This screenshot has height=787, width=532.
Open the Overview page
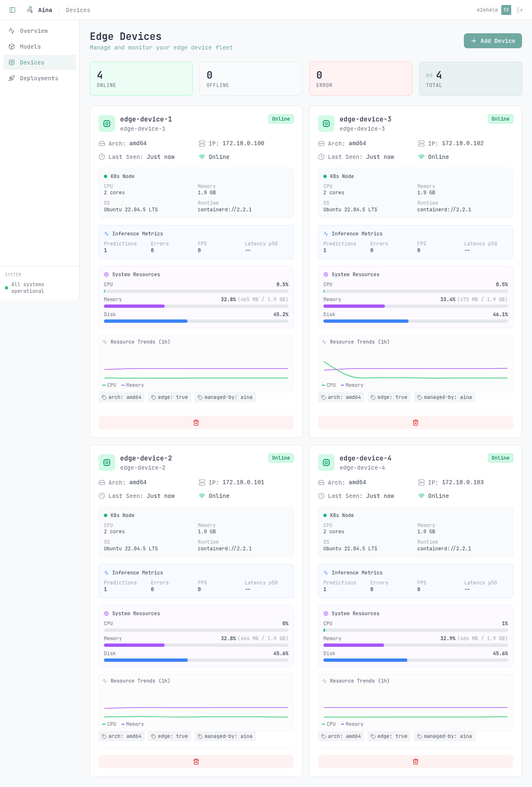coord(40,31)
